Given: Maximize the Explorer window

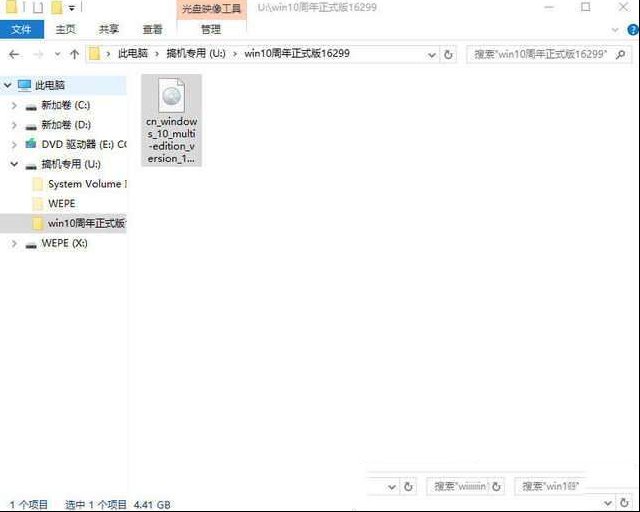Looking at the screenshot, I should (x=586, y=7).
